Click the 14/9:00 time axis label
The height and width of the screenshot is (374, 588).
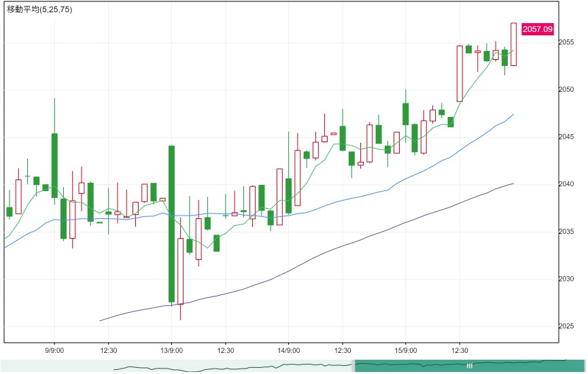pyautogui.click(x=288, y=350)
